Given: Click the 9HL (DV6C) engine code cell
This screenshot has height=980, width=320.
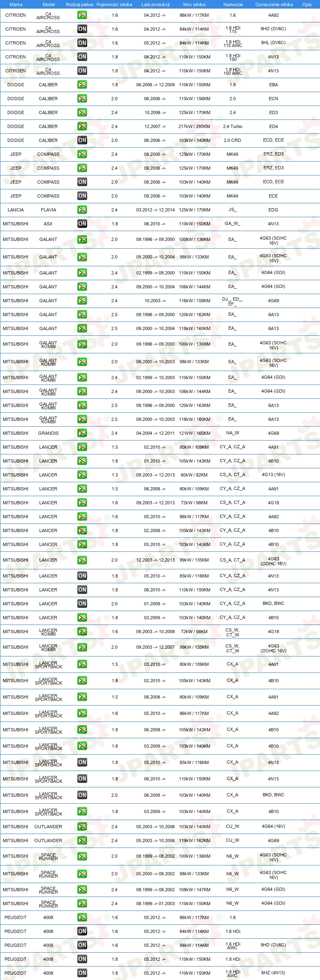Looking at the screenshot, I should (x=273, y=43).
